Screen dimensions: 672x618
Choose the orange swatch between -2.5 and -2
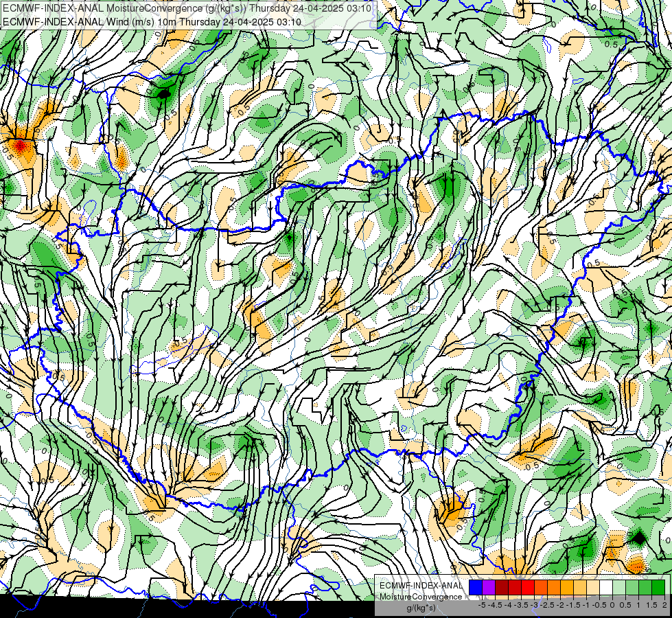pos(554,588)
